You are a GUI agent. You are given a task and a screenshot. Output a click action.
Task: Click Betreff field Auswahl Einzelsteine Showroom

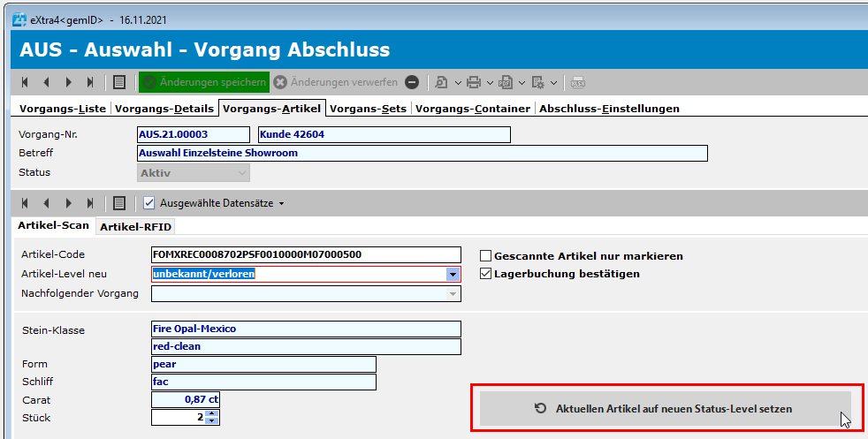pos(423,153)
